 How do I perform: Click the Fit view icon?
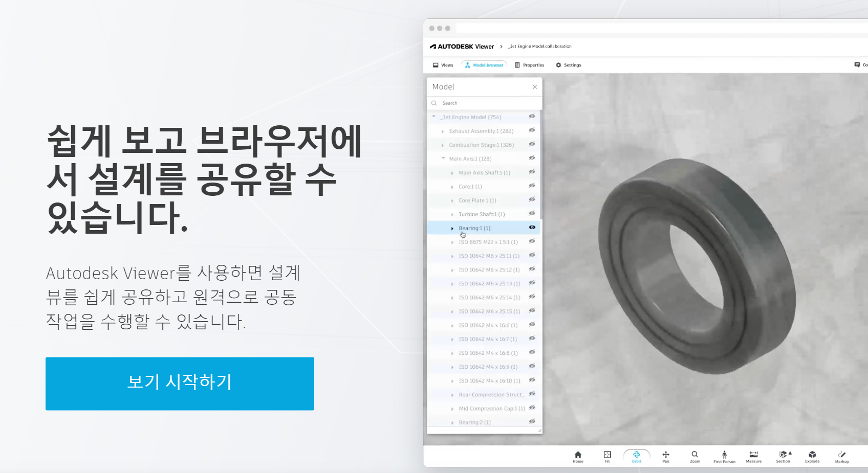tap(607, 455)
